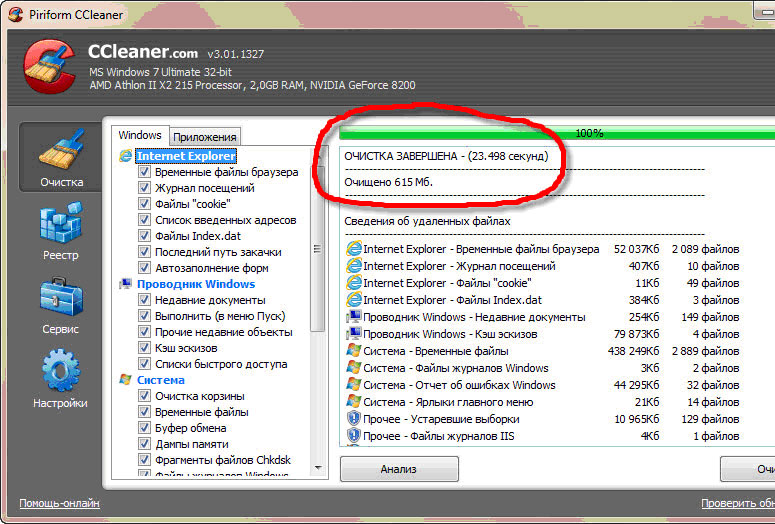
Task: Toggle Файлы "cookie" checkbox
Action: (x=144, y=204)
